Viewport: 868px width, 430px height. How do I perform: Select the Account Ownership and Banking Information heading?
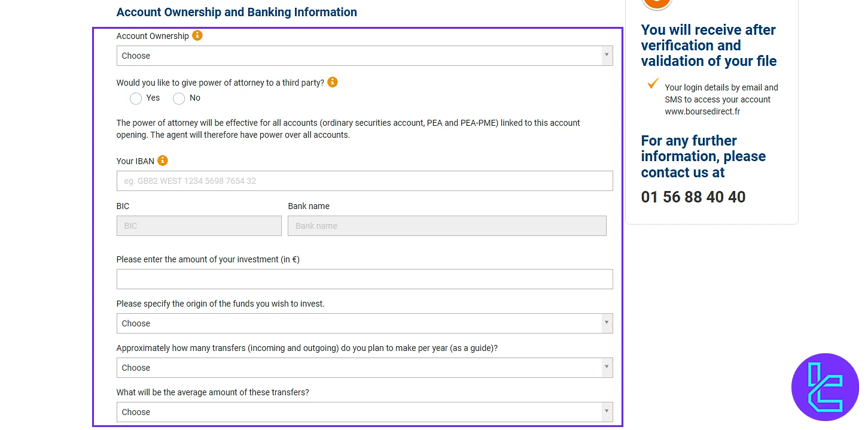(x=236, y=12)
